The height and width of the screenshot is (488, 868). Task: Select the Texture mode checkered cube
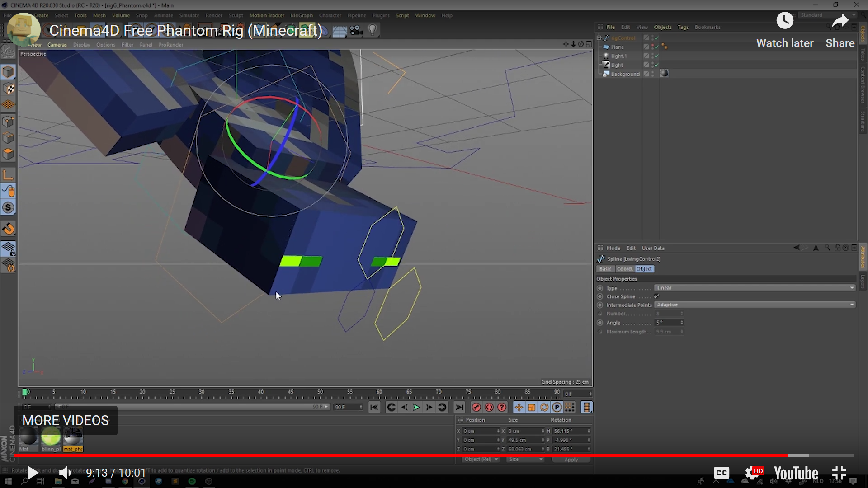(8, 89)
